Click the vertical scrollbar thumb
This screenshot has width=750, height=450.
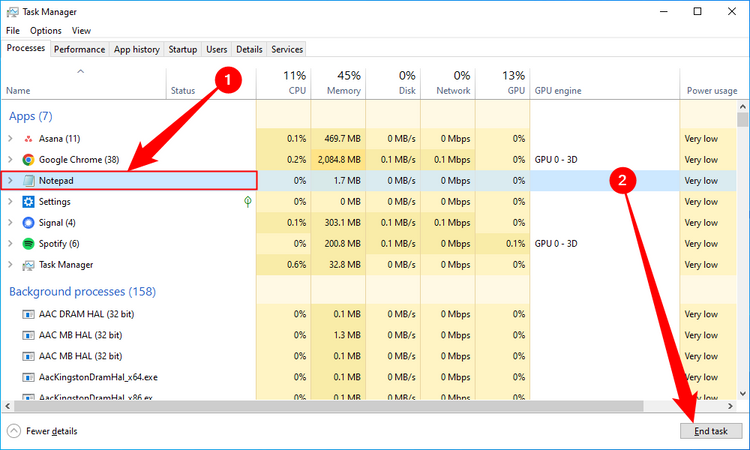[x=742, y=120]
